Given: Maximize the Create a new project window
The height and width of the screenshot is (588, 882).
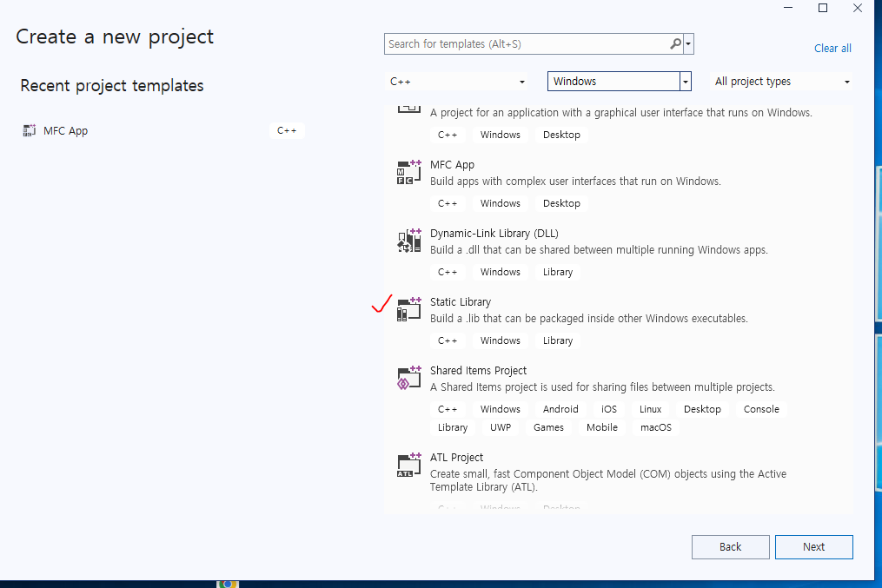Looking at the screenshot, I should 822,8.
